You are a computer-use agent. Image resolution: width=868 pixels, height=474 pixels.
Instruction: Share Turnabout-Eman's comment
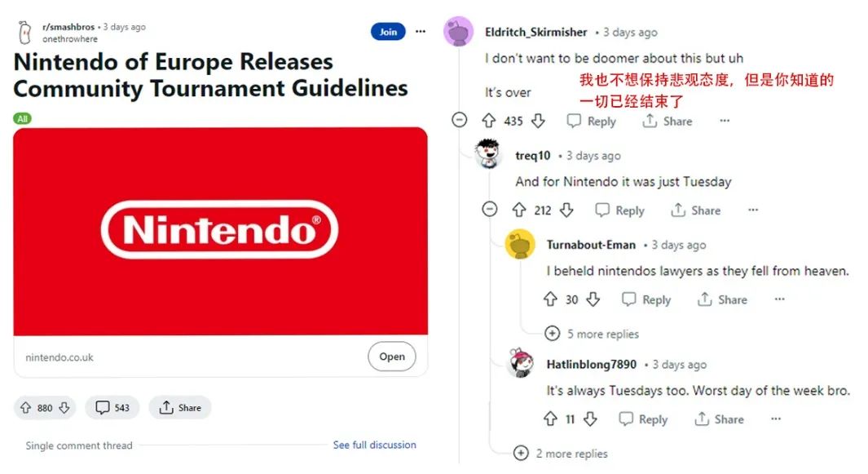tap(722, 299)
